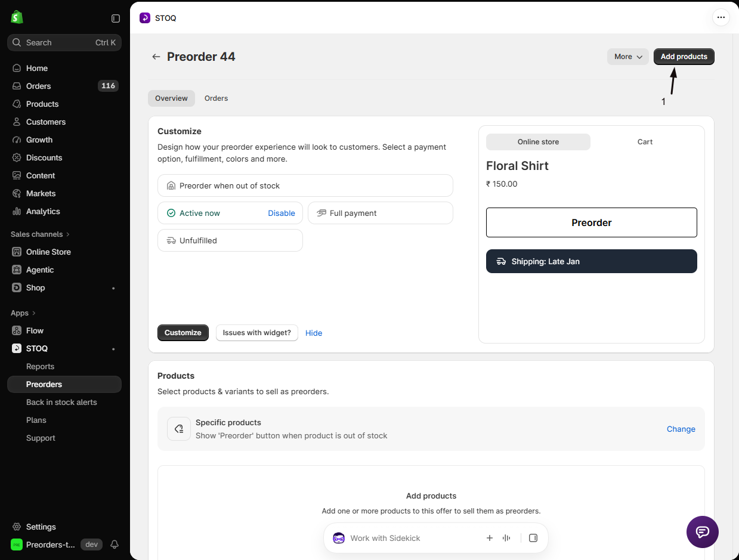The width and height of the screenshot is (739, 560).
Task: Click the STOQ purple app logo
Action: 145,18
